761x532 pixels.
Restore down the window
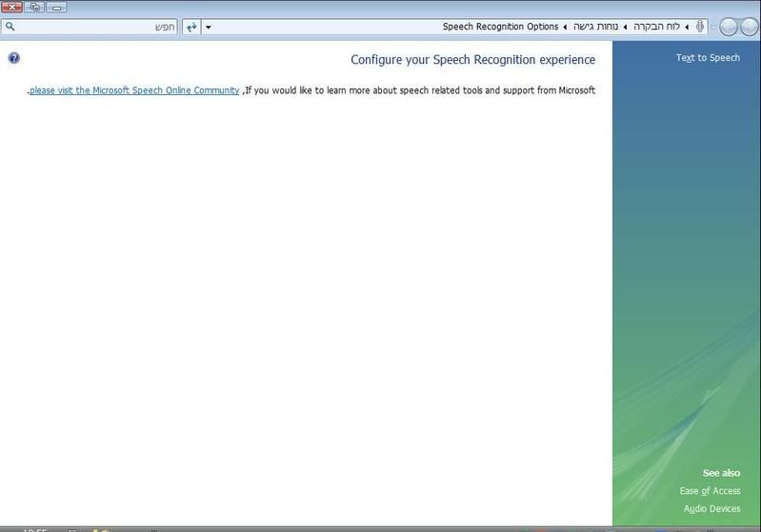click(35, 8)
